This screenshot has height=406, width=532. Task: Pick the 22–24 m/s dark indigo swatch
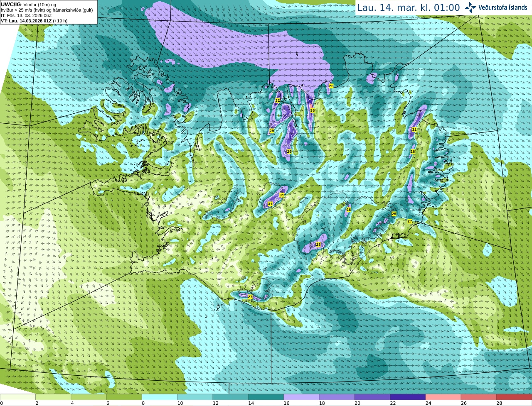[408, 397]
